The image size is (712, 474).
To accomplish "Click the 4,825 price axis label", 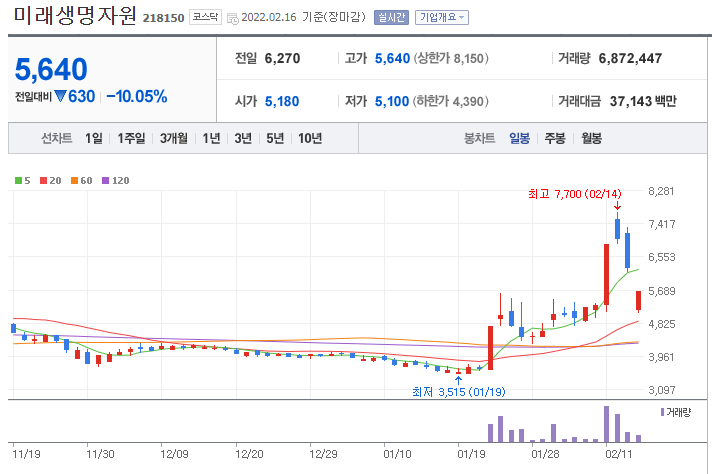I will tap(662, 324).
